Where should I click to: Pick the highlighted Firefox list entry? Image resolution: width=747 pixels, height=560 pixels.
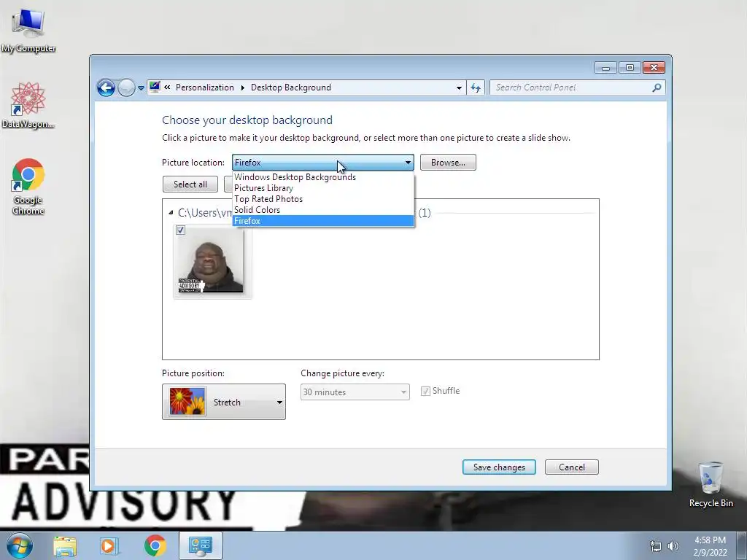[323, 221]
